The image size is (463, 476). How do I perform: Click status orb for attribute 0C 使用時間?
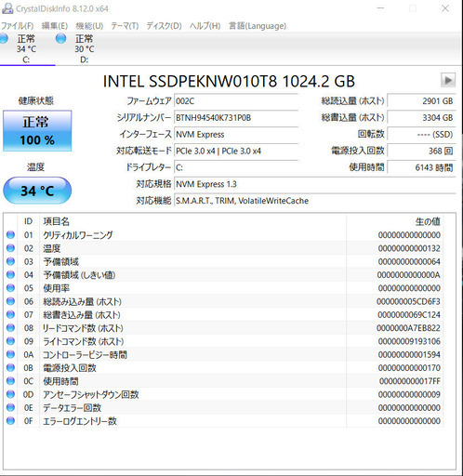point(10,381)
